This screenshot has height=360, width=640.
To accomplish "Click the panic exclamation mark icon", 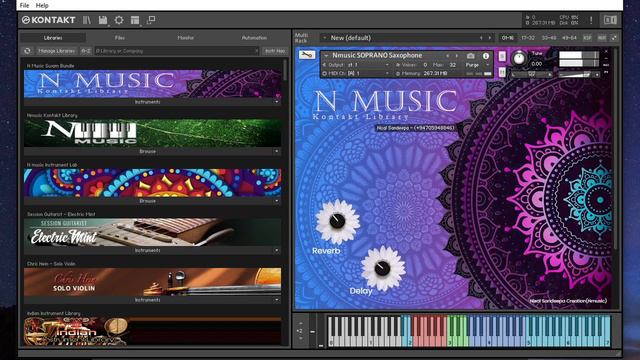I will tap(591, 20).
